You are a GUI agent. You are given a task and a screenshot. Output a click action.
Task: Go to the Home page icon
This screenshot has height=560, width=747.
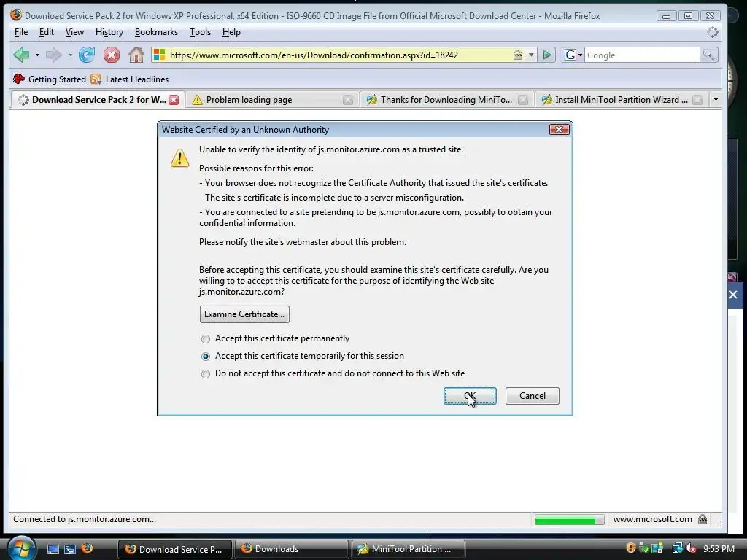136,55
